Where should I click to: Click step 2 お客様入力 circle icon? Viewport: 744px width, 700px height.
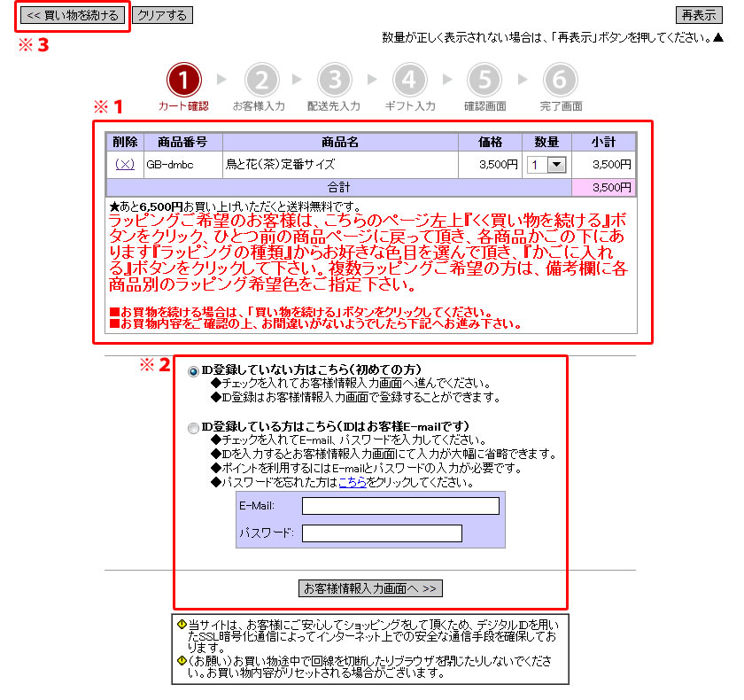tap(260, 81)
